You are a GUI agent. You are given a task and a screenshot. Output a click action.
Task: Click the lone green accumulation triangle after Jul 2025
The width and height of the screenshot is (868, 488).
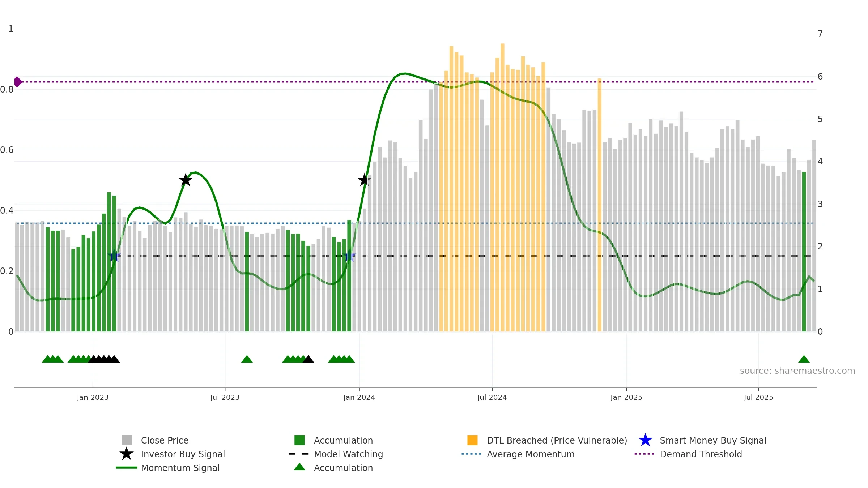[804, 359]
